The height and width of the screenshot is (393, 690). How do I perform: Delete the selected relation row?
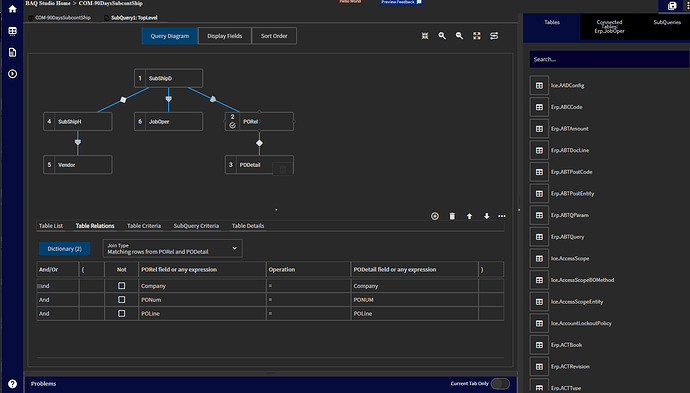coord(452,216)
